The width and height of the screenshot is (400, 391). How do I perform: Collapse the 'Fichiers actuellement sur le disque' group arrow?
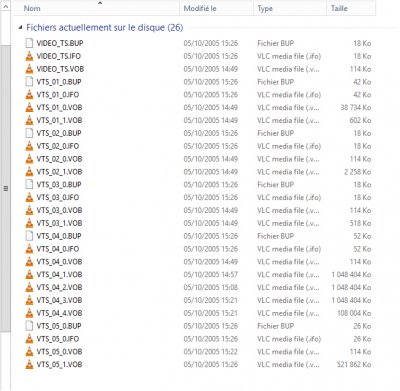[x=21, y=28]
